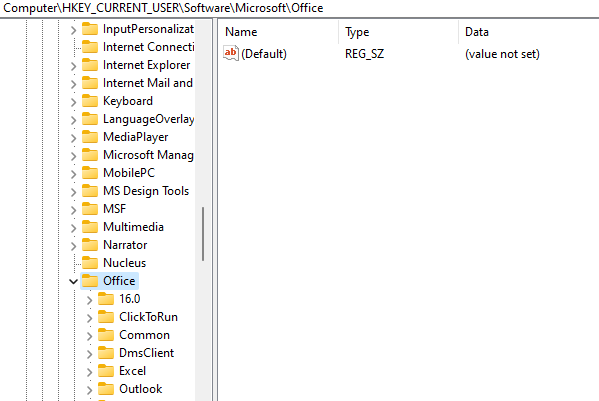Image resolution: width=599 pixels, height=401 pixels.
Task: Click the REG_SZ type cell
Action: tap(364, 54)
